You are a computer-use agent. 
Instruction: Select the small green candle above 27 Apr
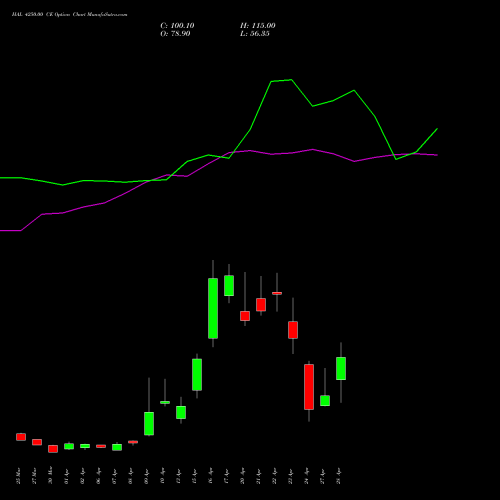point(325,401)
